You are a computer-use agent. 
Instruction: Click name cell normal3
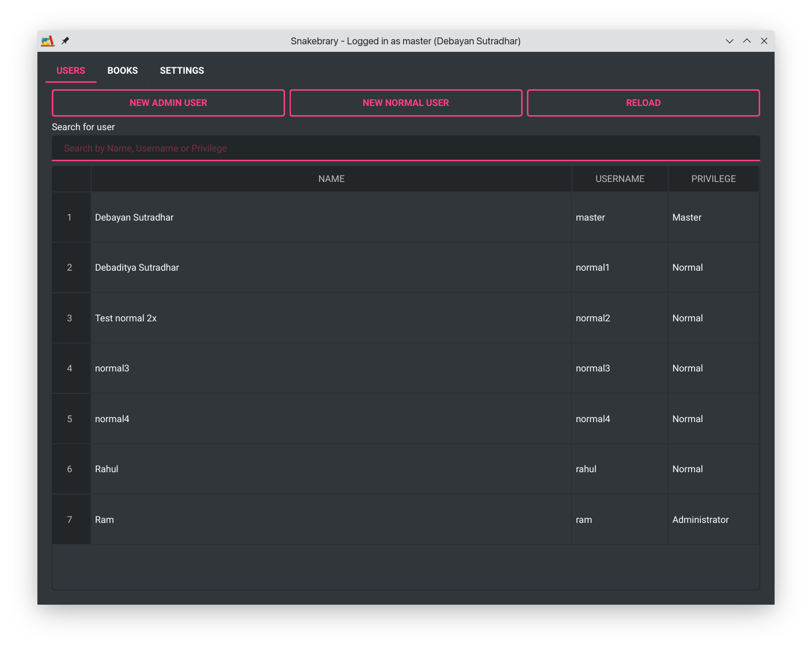[x=331, y=368]
